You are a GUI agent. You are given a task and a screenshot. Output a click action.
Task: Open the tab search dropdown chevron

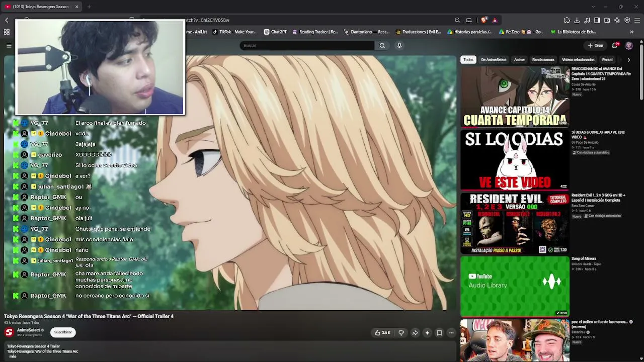[593, 7]
